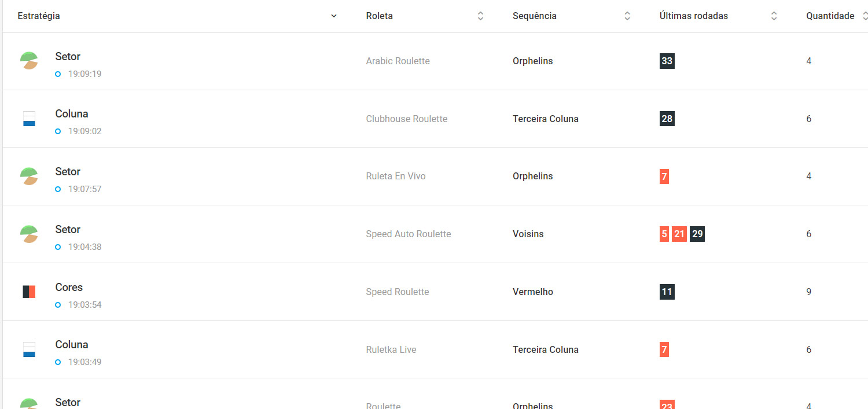868x409 pixels.
Task: Click the status circle beside 19:09:19
Action: [58, 74]
